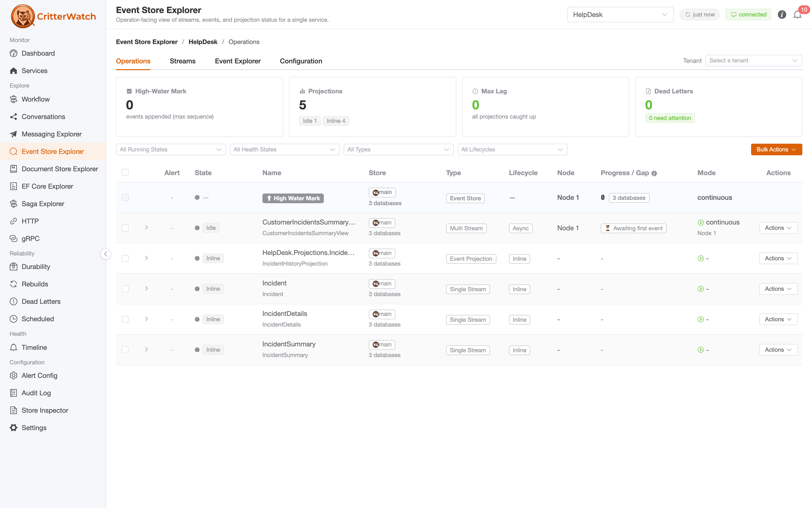Check the Incident row checkbox
The height and width of the screenshot is (508, 812).
click(x=125, y=289)
